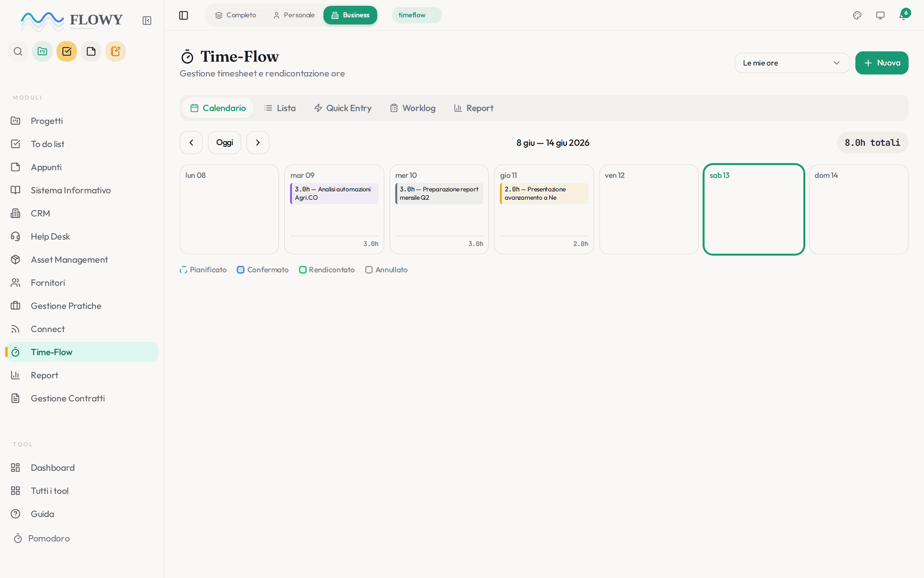Switch to the Report tab in Time-Flow

coord(474,108)
